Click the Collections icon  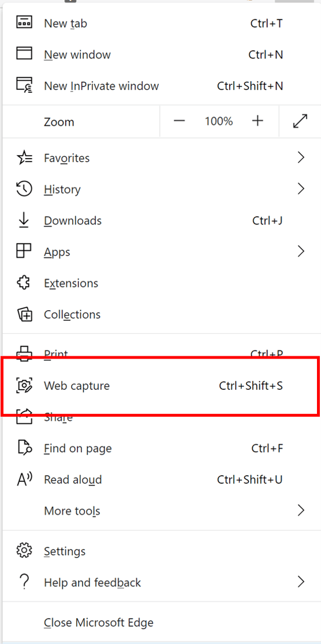[x=24, y=314]
